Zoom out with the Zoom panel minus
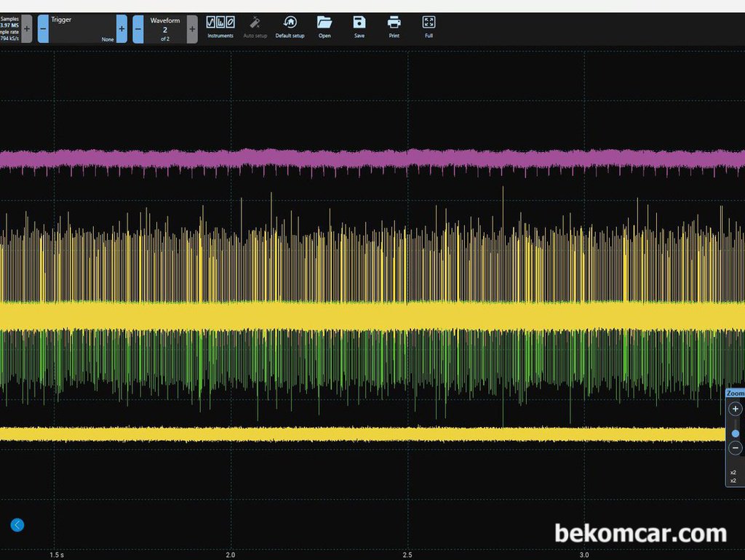 735,448
